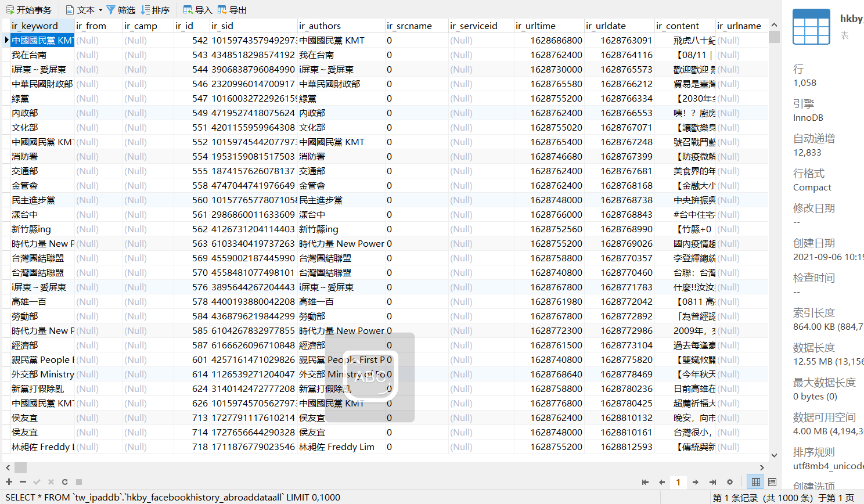Select keyword cell 新黨打假除亂
This screenshot has width=864, height=504.
click(42, 388)
